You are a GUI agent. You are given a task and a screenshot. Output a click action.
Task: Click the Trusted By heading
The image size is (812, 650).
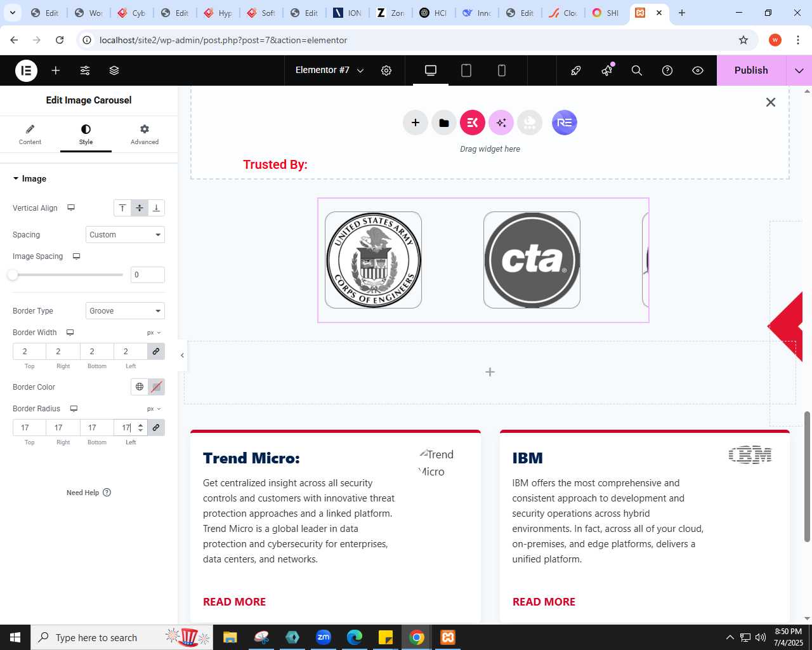275,164
